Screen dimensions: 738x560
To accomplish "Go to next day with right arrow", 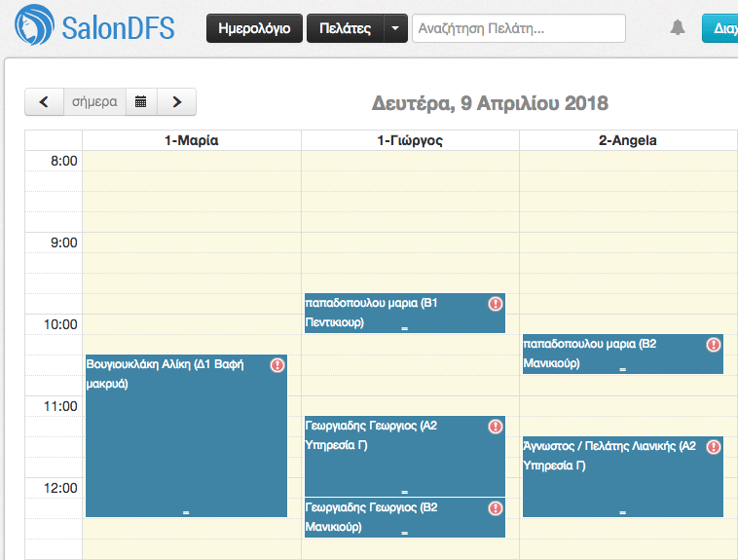I will 176,101.
